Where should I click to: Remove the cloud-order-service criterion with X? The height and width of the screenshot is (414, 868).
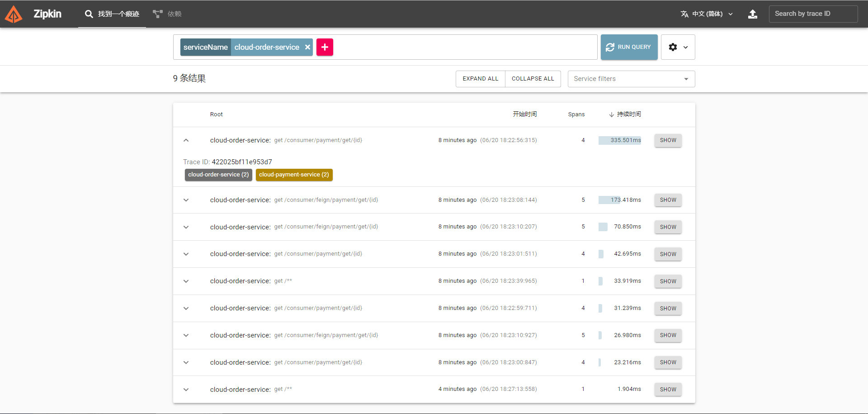coord(307,47)
